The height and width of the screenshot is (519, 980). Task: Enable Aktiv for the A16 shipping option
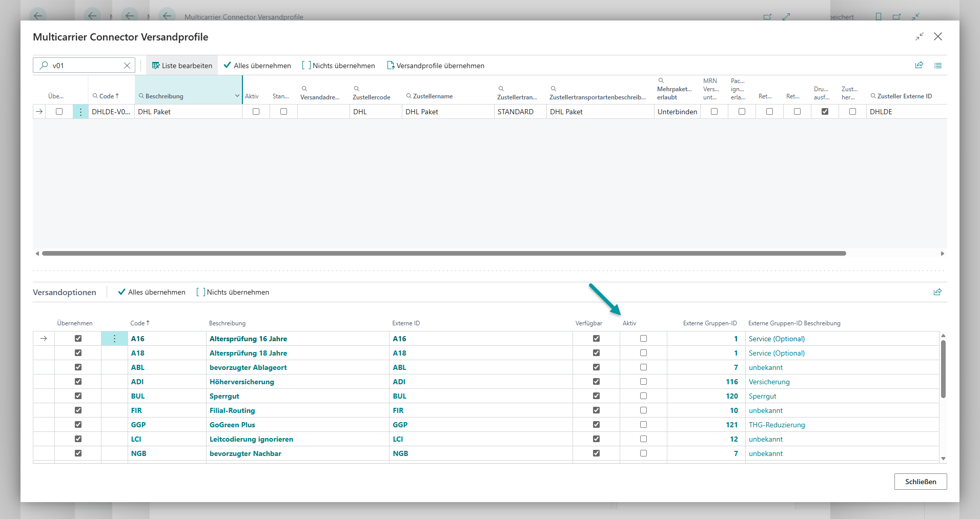pos(643,339)
